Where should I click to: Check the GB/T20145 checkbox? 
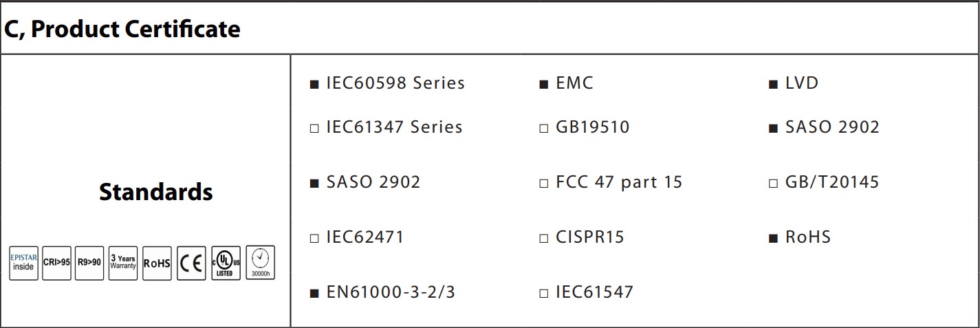point(773,184)
